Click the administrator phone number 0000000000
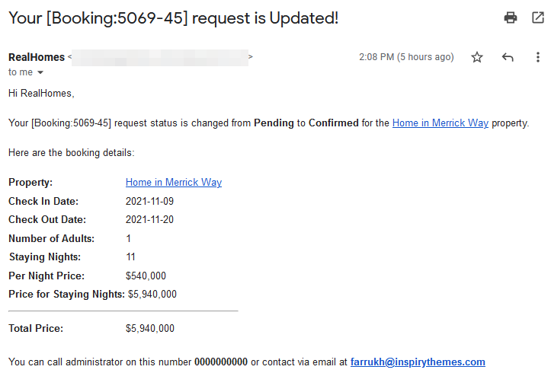This screenshot has height=392, width=551. [221, 362]
